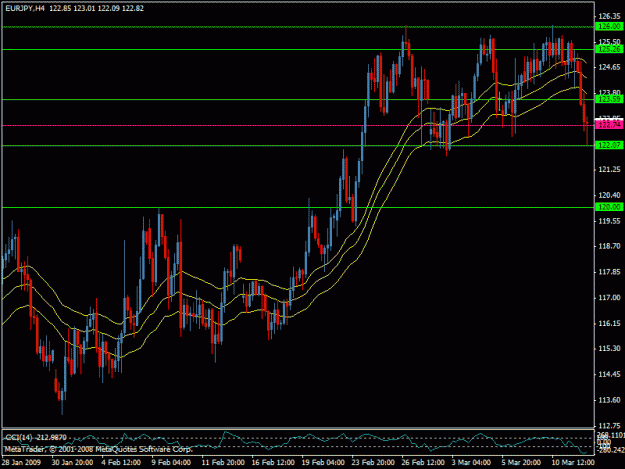
Task: Click the 9 Feb 04:00 time label
Action: (171, 463)
